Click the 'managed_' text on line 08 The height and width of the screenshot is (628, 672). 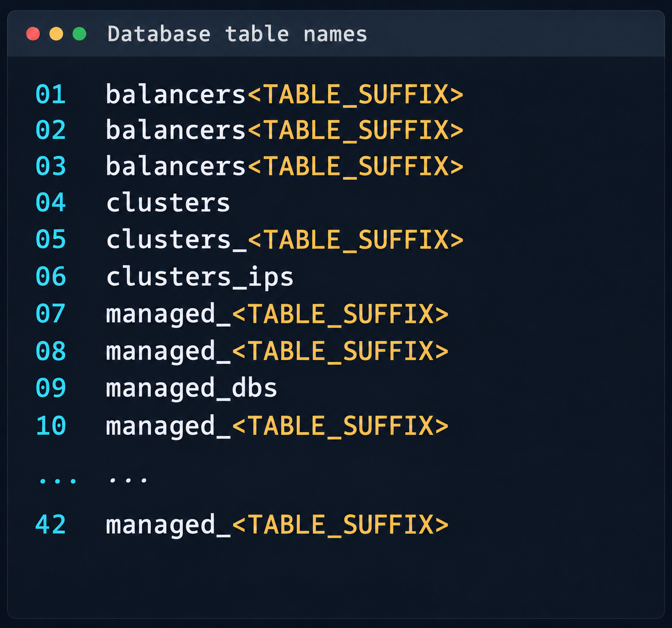(x=168, y=351)
